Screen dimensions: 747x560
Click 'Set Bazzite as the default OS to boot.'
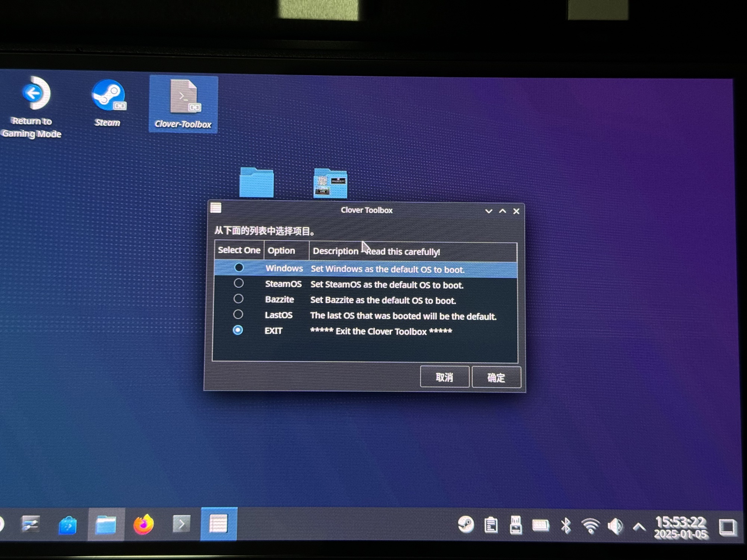tap(383, 300)
